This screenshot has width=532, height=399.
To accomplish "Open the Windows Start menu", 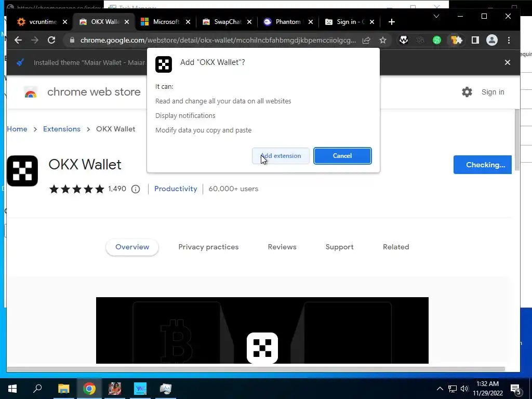I will click(12, 389).
